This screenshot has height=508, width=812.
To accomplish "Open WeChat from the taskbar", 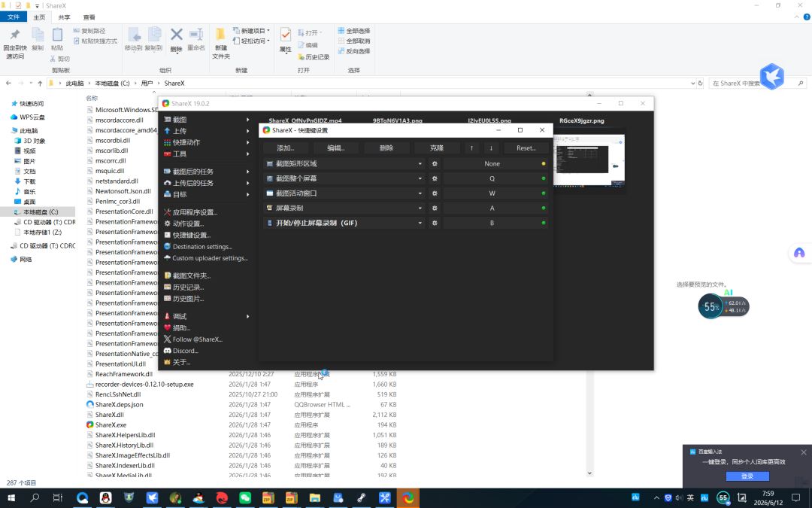I will coord(245,497).
